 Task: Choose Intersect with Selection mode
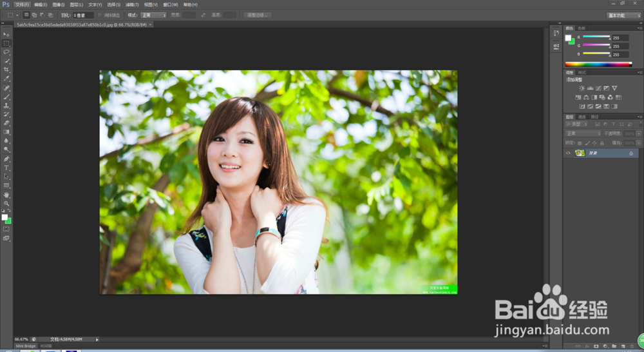[50, 15]
